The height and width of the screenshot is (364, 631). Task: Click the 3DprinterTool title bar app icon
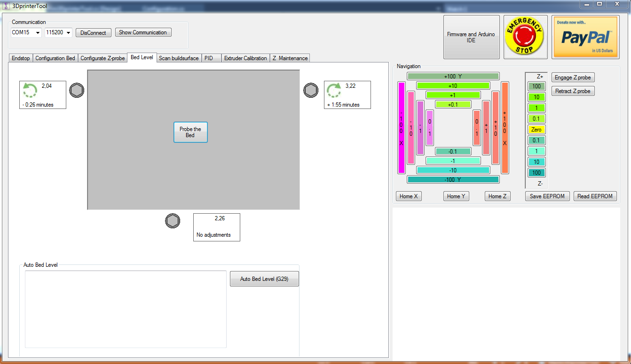(x=6, y=6)
